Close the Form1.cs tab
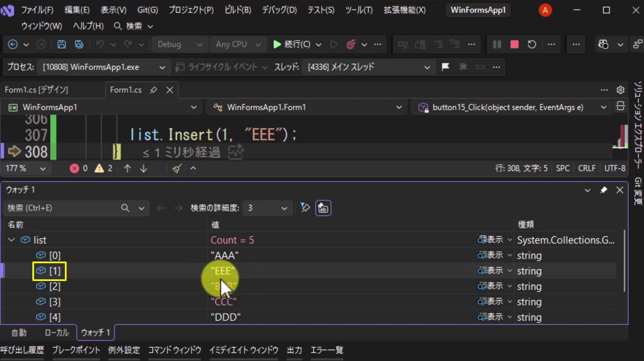644x361 pixels. coord(170,90)
